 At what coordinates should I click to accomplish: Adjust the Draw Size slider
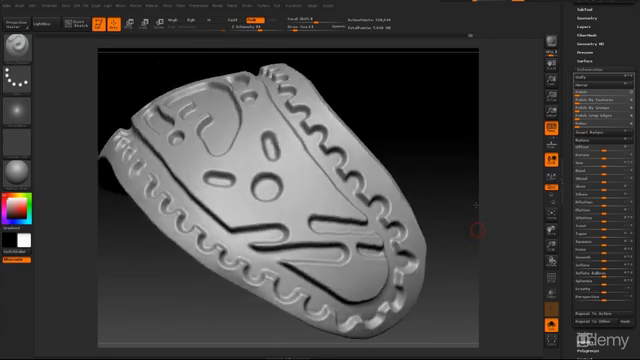[x=316, y=27]
